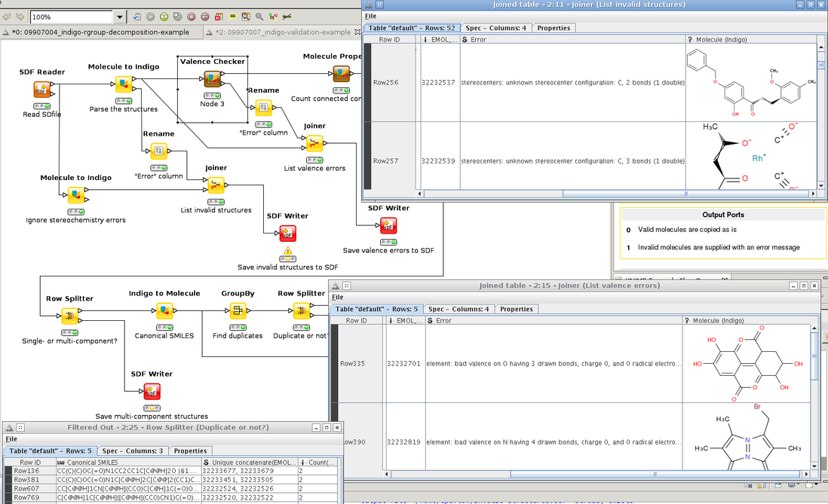Click the Valence Checker node icon
828x504 pixels.
pos(212,79)
